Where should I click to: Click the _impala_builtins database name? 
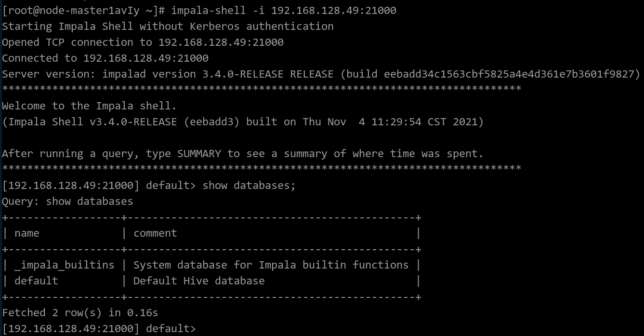click(x=65, y=265)
